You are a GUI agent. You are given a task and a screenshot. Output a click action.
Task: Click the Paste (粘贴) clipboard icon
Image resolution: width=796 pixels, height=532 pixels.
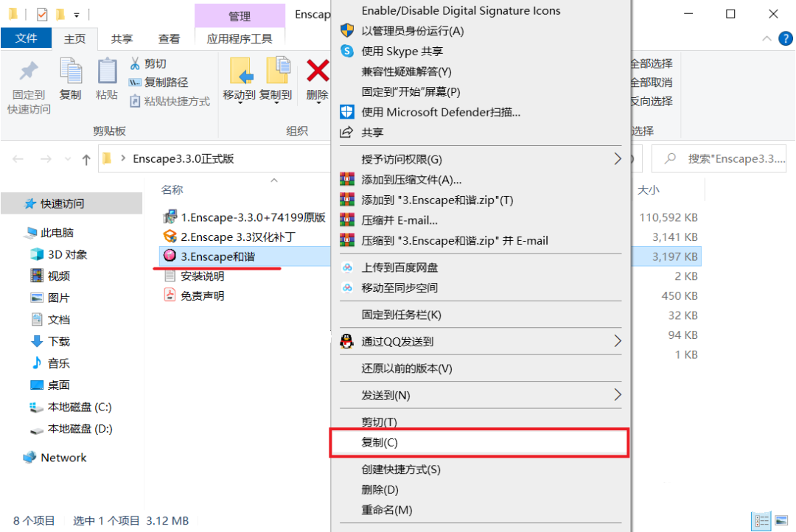(x=107, y=71)
